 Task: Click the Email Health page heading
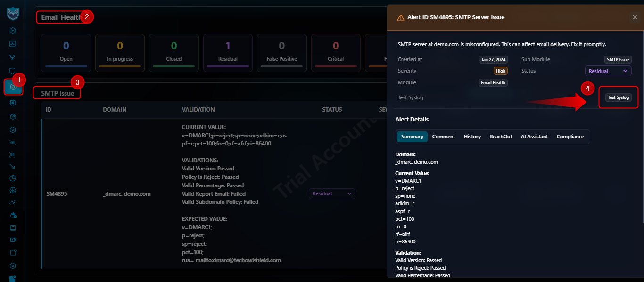(62, 17)
